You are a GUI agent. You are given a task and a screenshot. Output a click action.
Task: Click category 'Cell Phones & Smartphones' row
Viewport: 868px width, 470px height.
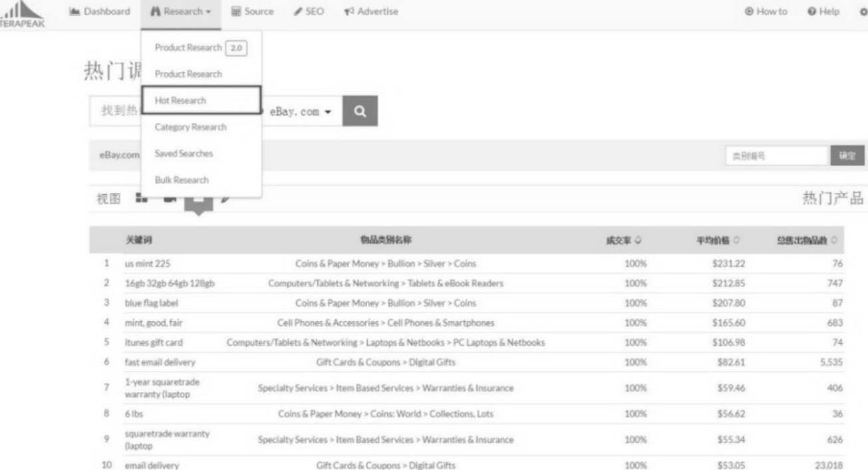(x=386, y=323)
